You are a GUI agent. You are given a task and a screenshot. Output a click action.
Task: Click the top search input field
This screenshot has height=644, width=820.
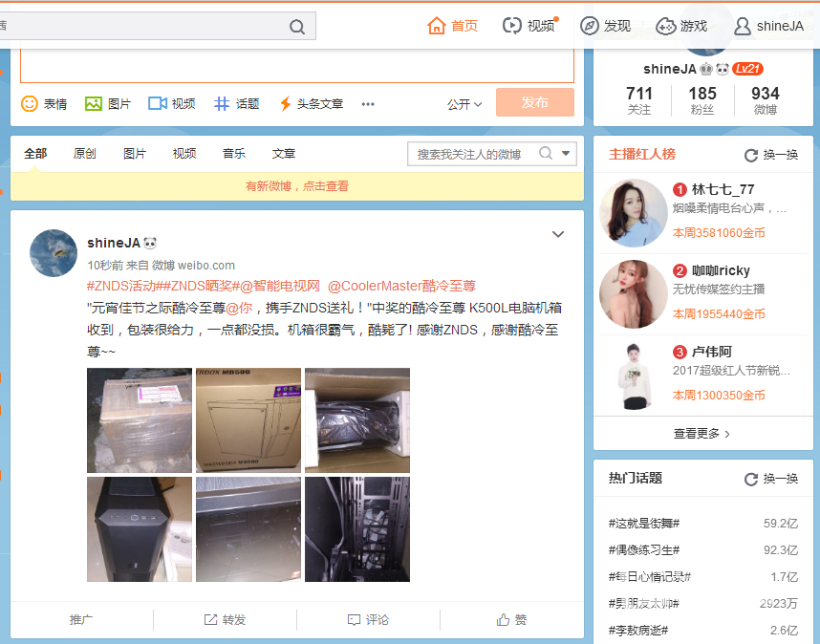142,26
